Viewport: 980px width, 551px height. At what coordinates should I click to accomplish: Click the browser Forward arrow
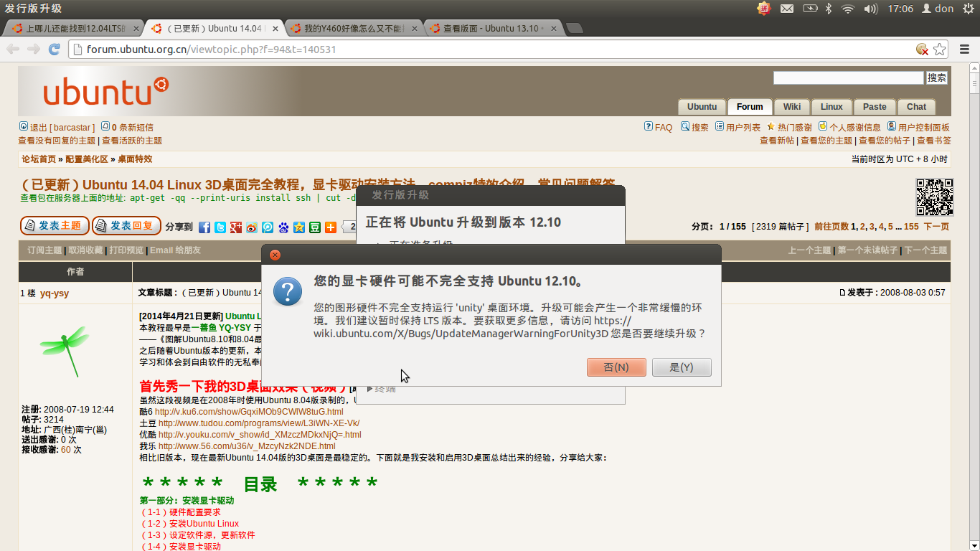click(x=33, y=50)
